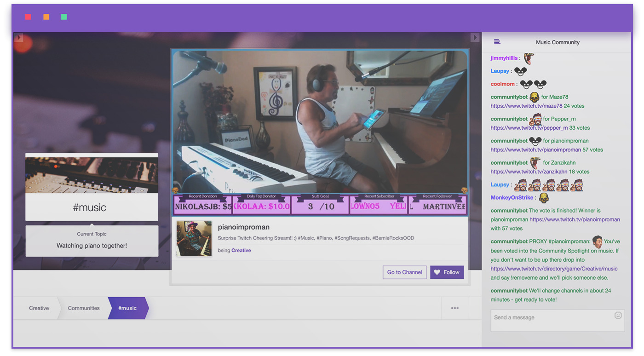Collapse the chat panel arrow
Screen dimensions: 644x356
pyautogui.click(x=475, y=37)
